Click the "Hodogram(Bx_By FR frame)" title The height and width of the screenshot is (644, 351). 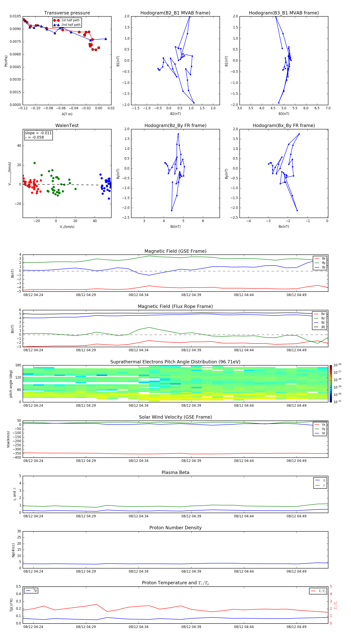pyautogui.click(x=284, y=125)
